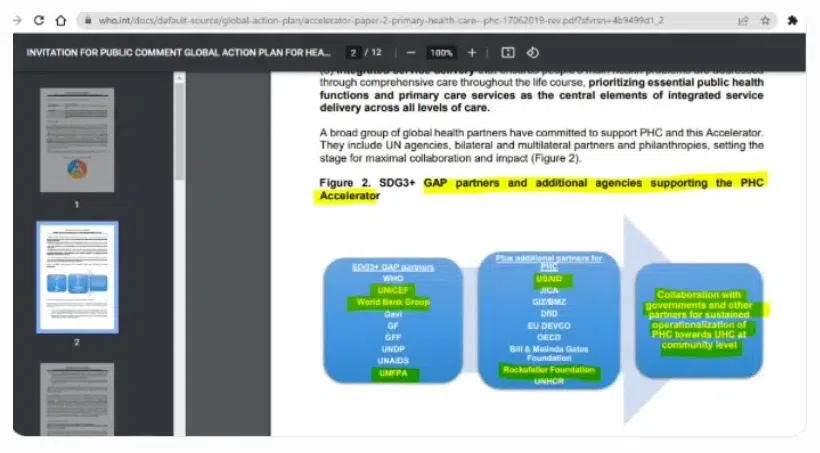Click 'UNICEF' in the diagram
The width and height of the screenshot is (820, 453).
coord(393,290)
